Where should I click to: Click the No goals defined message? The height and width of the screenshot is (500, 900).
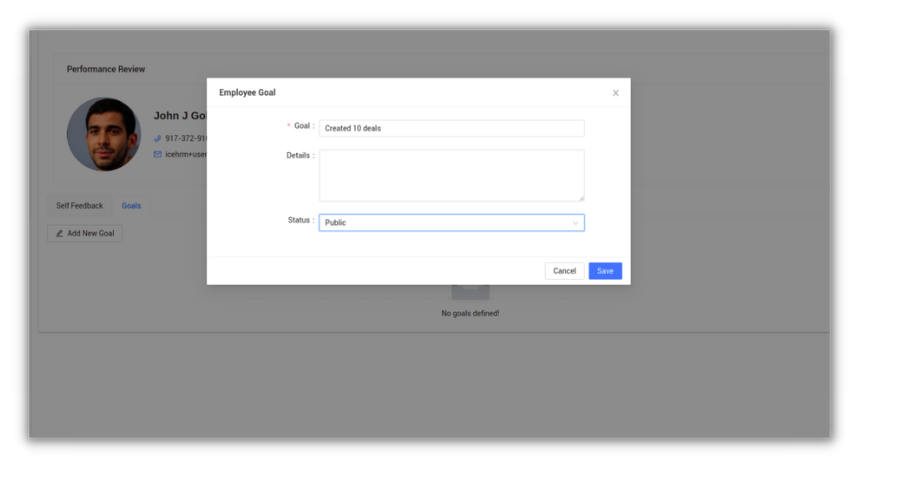click(x=470, y=313)
